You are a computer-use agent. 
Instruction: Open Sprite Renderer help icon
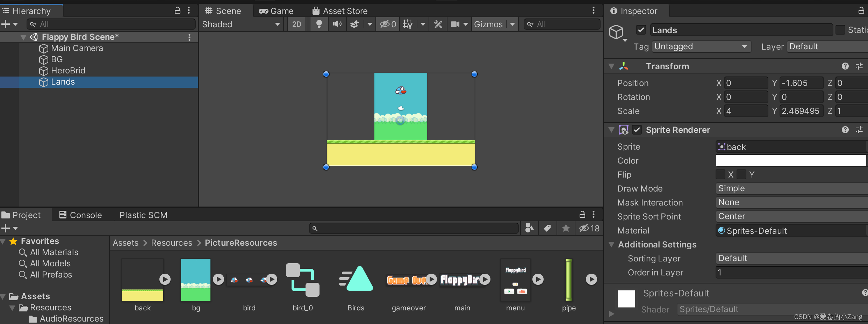(845, 130)
